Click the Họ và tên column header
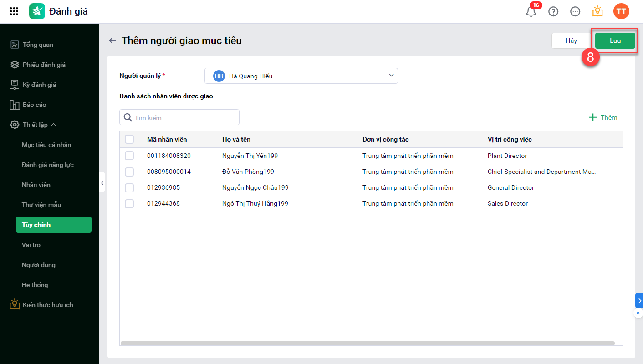 [236, 139]
